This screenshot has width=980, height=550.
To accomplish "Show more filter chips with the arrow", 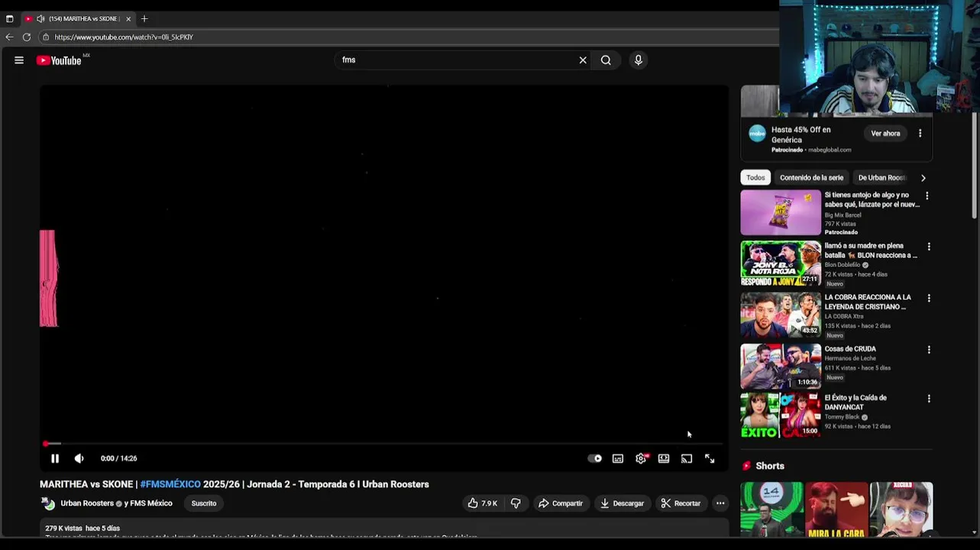I will (x=923, y=178).
